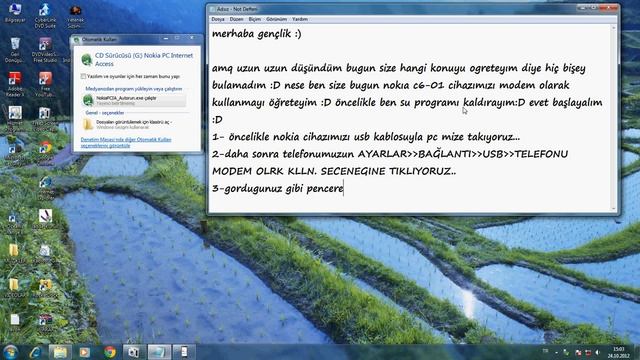The height and width of the screenshot is (360, 640).
Task: Open the Geri Dönüşüm recycle bin icon
Action: (x=15, y=50)
